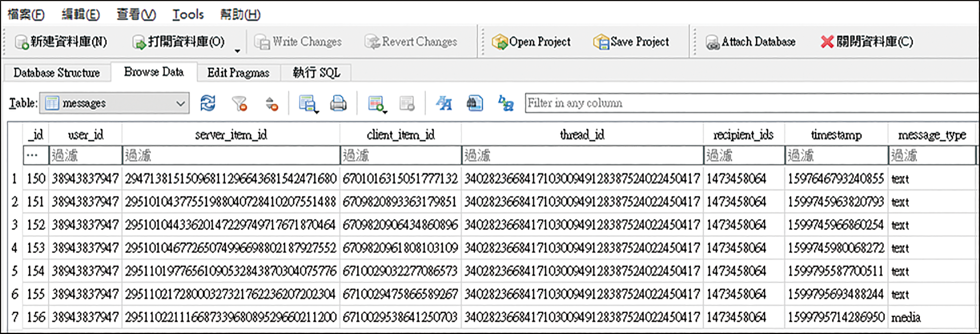Viewport: 980px width, 334px height.
Task: Open the messages table dropdown
Action: (114, 103)
